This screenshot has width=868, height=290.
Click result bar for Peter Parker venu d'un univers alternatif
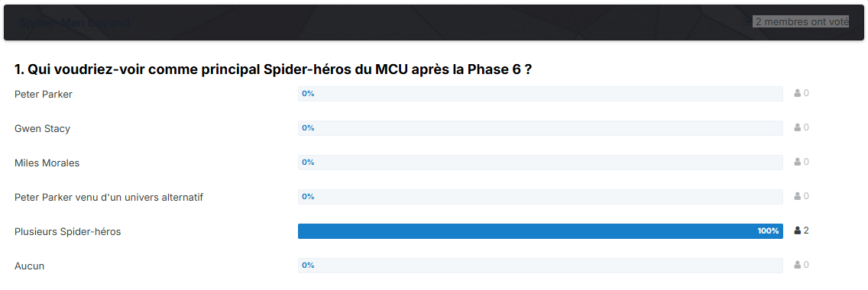(x=540, y=197)
